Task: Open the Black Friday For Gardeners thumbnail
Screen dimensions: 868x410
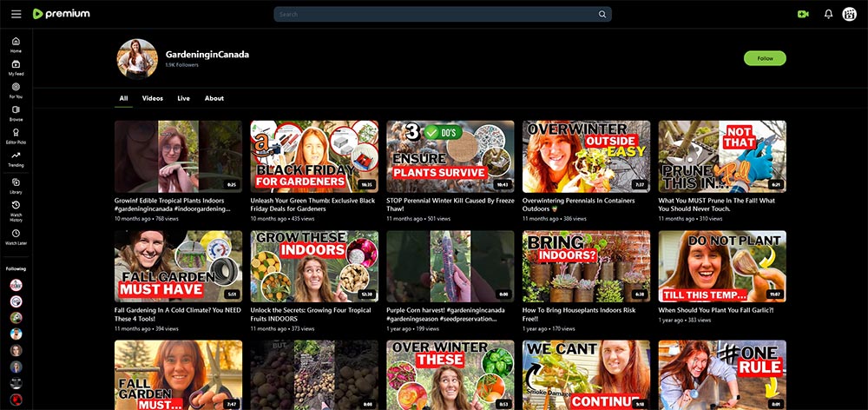Action: pyautogui.click(x=314, y=156)
